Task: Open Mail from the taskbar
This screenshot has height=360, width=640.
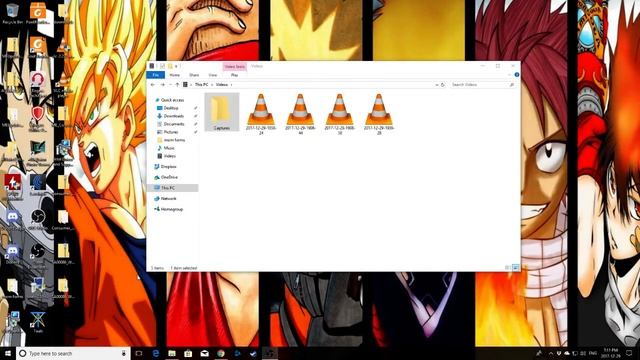Action: 204,353
